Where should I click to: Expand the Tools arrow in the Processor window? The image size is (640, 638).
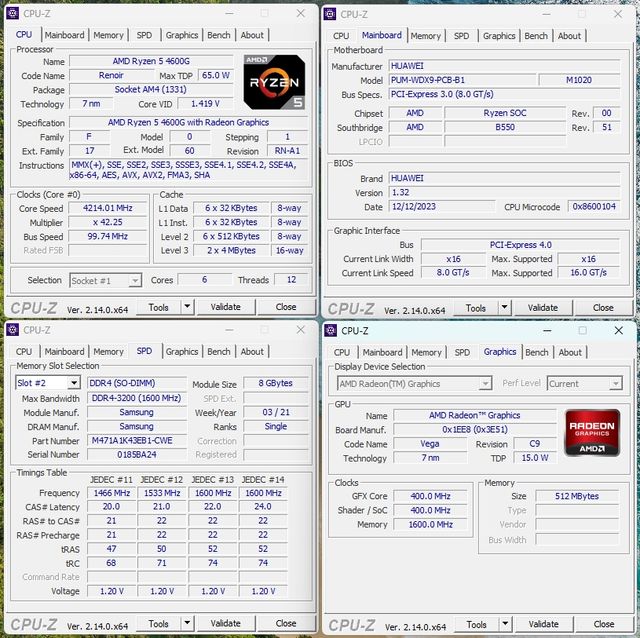186,307
